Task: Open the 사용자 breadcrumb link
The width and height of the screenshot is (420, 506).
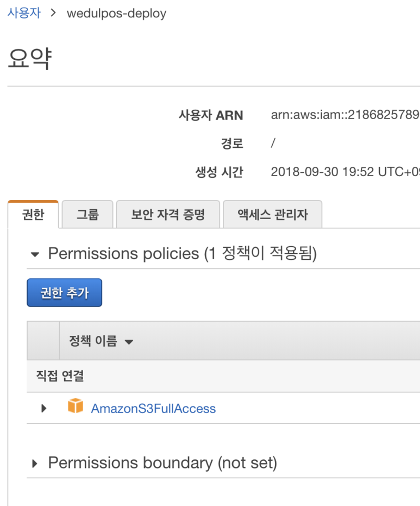Action: (x=24, y=13)
